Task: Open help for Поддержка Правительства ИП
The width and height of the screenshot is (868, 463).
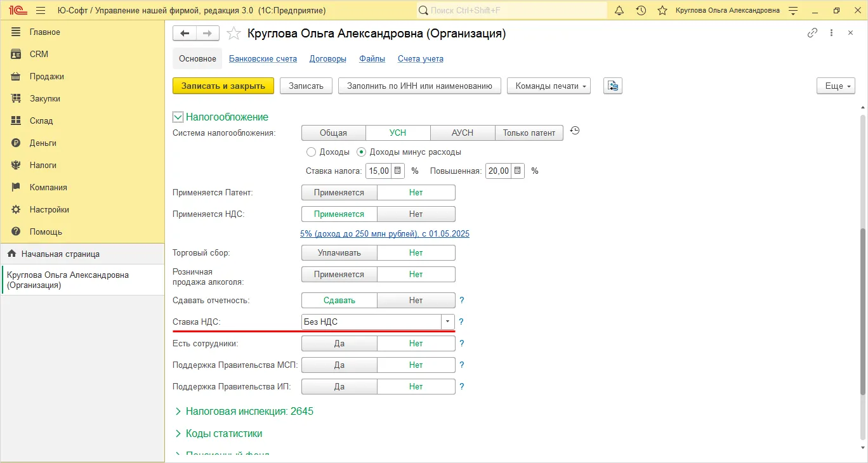Action: 462,386
